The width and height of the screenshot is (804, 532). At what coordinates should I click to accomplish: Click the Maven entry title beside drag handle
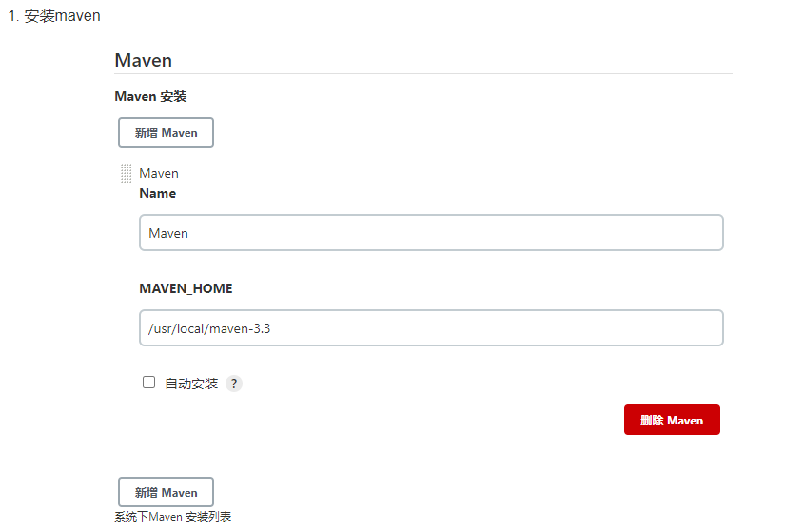(x=159, y=173)
